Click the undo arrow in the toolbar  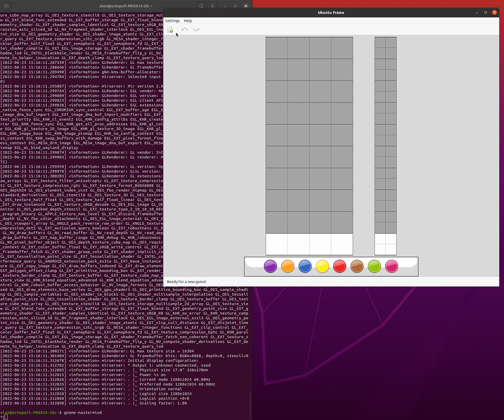(184, 30)
